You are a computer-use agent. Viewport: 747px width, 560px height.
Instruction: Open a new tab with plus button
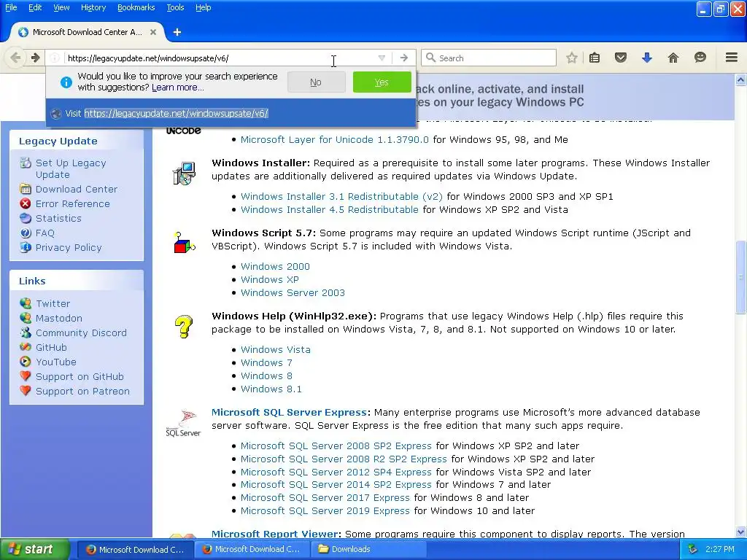pyautogui.click(x=177, y=32)
